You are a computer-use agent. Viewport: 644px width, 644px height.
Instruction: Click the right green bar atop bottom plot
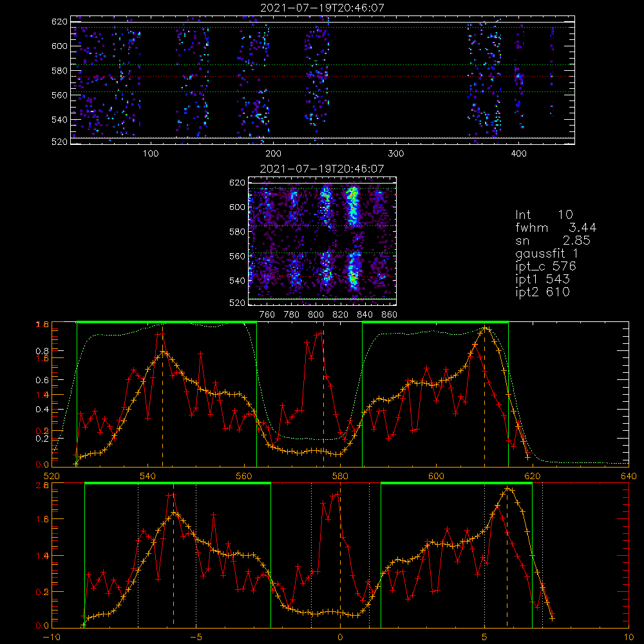click(457, 484)
